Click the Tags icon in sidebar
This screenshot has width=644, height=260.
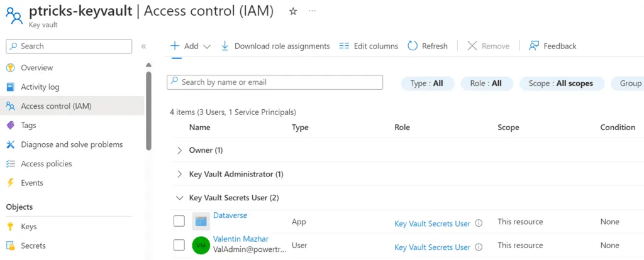pyautogui.click(x=11, y=126)
